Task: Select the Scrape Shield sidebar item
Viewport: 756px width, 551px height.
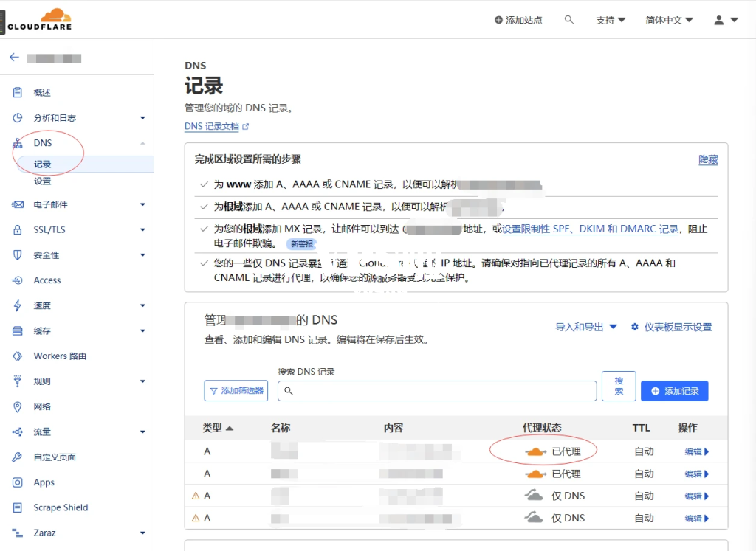Action: tap(61, 507)
